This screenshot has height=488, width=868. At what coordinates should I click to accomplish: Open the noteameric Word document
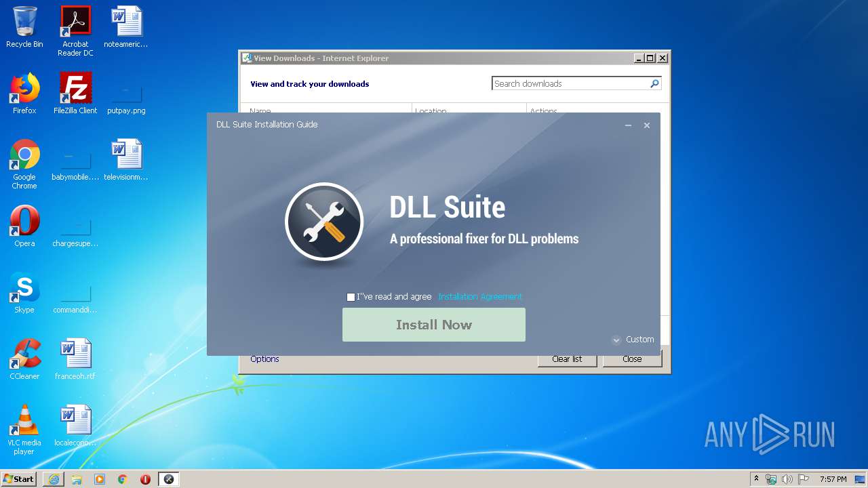(126, 27)
